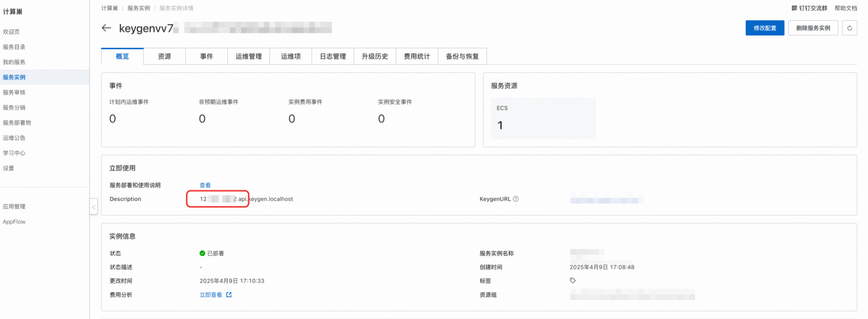Open 欢迎页 in the sidebar
The height and width of the screenshot is (319, 868).
[12, 32]
